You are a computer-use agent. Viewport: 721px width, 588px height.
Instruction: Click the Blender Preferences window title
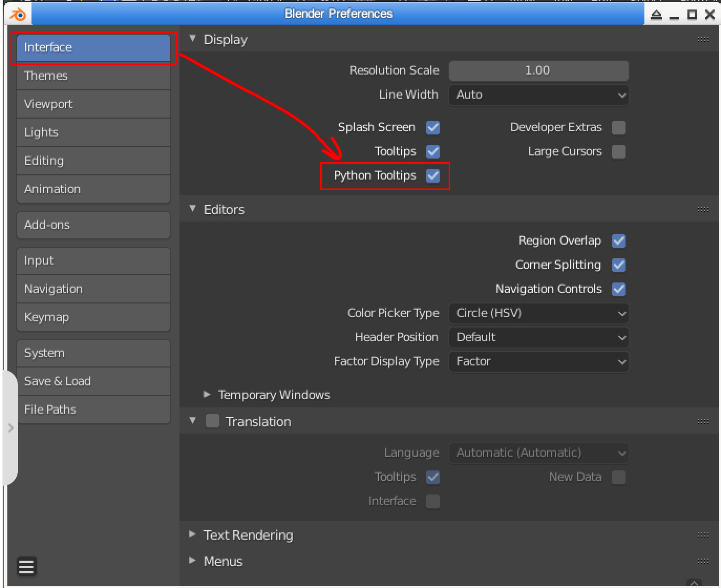point(338,14)
